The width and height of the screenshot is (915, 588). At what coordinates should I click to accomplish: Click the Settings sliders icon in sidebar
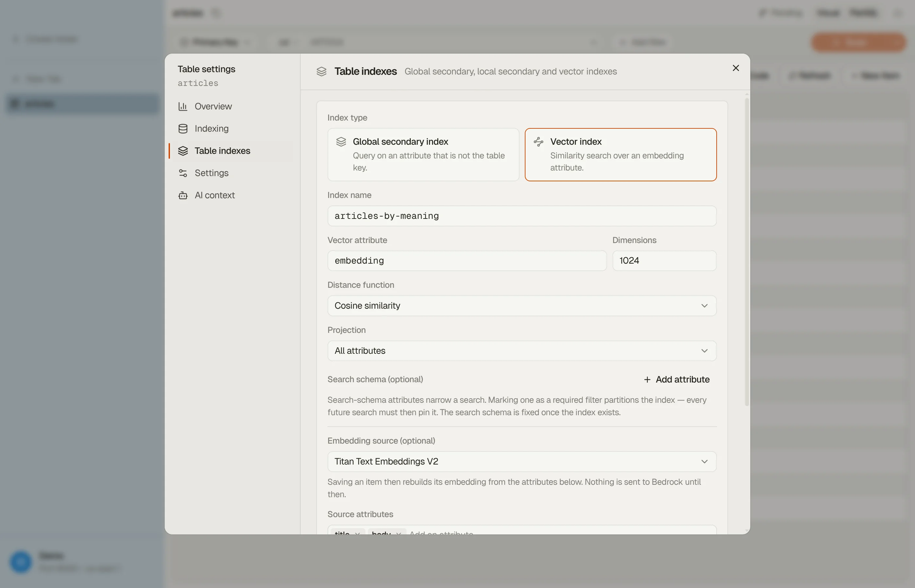point(183,173)
